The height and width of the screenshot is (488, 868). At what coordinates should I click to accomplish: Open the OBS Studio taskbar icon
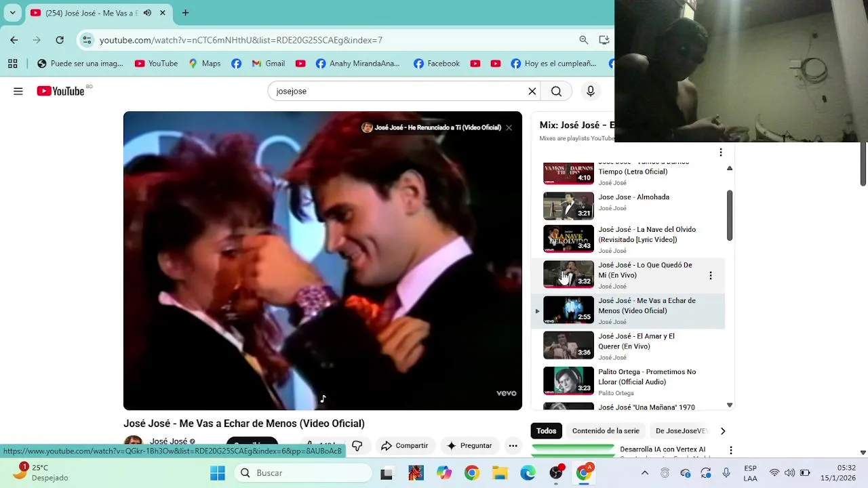556,472
